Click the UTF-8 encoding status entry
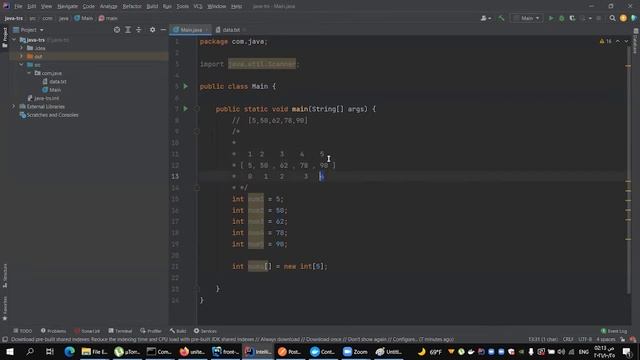 coord(584,340)
